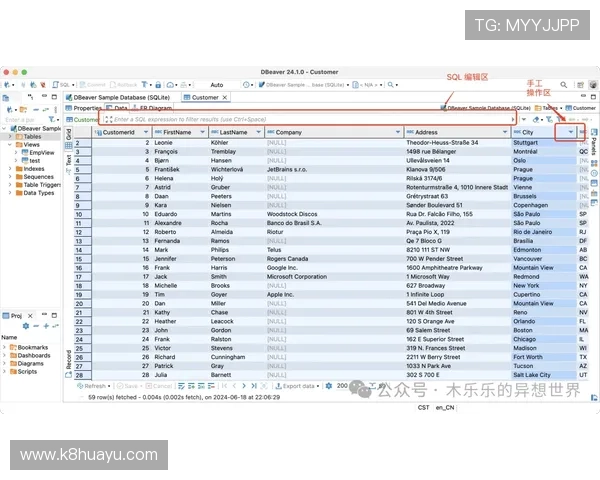Click the navigator filter text field
The image size is (600, 480).
coord(24,120)
